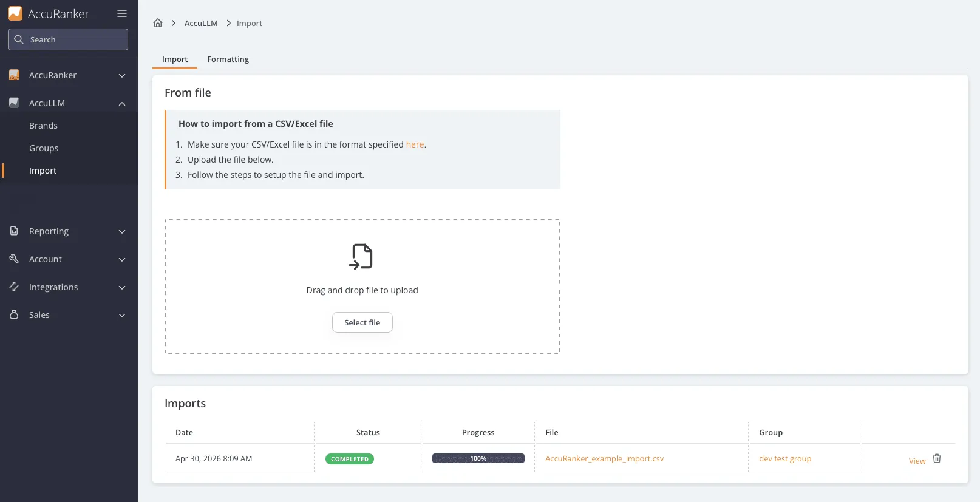Collapse the AccuLLM sidebar section
The height and width of the screenshot is (502, 980).
tap(122, 103)
